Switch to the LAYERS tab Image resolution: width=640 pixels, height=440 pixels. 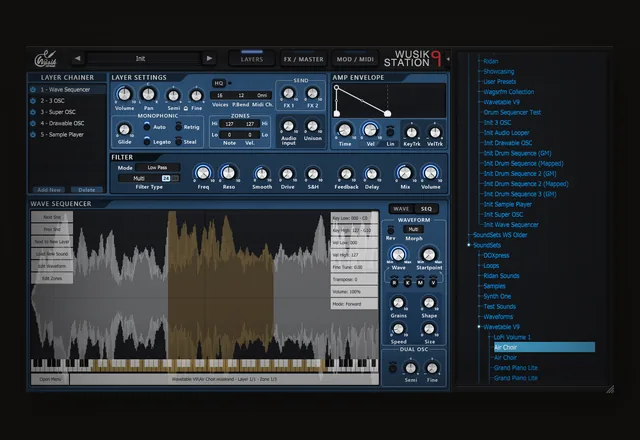tap(252, 59)
